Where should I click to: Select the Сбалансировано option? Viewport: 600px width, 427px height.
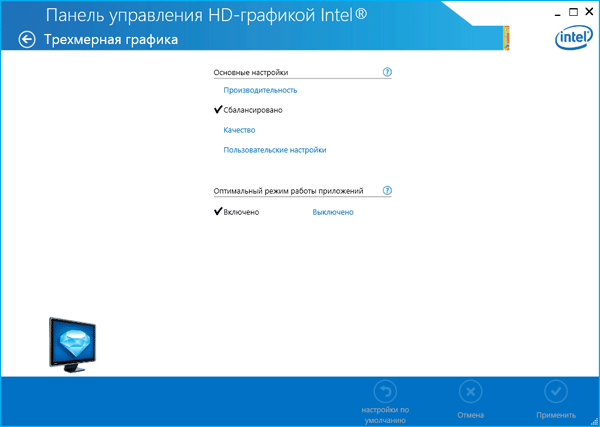pyautogui.click(x=253, y=110)
